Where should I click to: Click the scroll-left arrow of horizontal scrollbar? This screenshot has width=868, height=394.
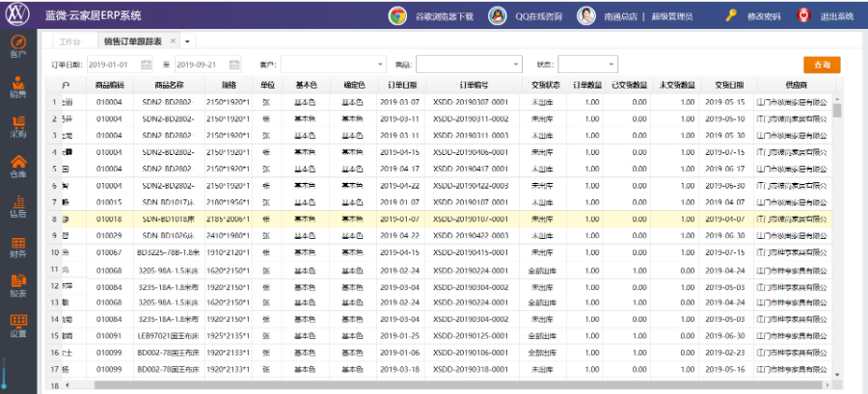click(67, 384)
